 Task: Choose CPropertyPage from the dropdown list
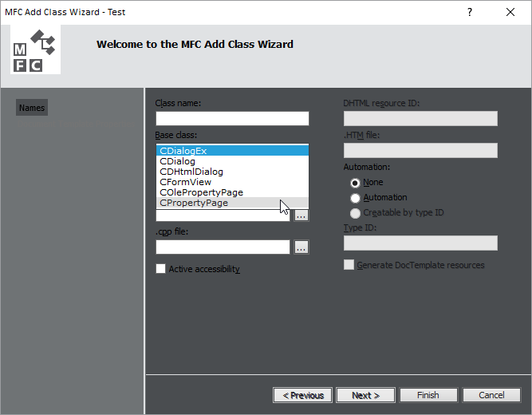232,203
